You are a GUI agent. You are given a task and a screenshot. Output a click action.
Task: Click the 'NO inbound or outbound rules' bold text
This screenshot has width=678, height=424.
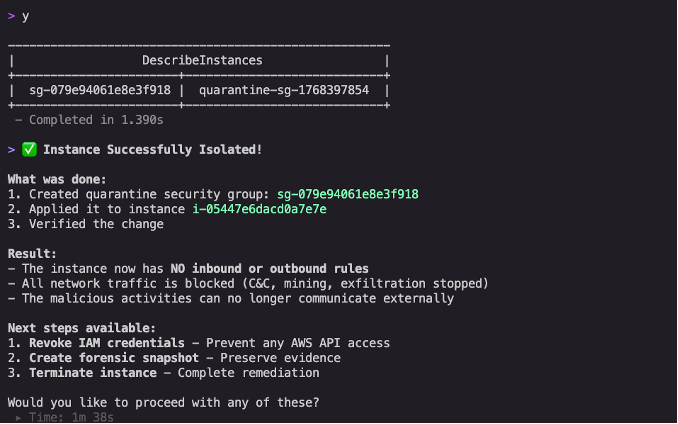269,269
